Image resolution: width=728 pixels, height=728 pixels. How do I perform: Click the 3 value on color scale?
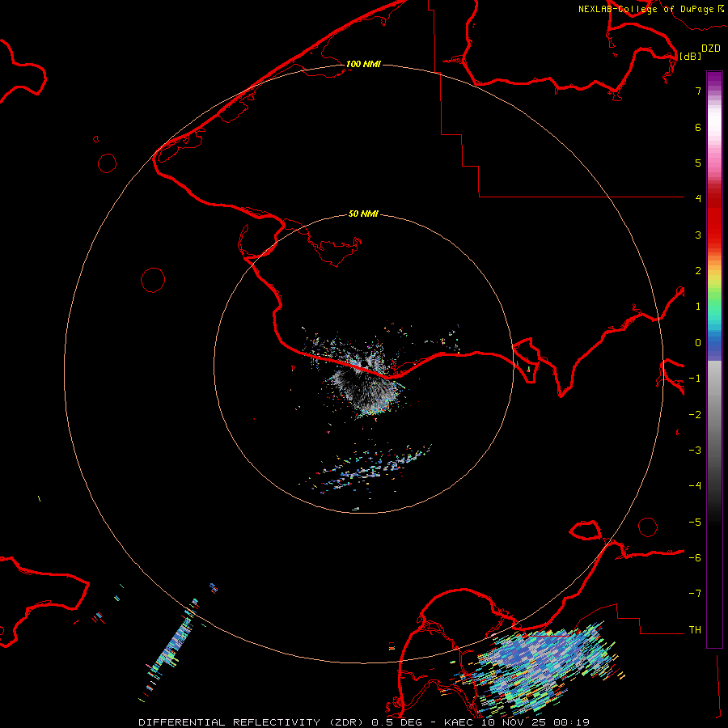pos(698,235)
